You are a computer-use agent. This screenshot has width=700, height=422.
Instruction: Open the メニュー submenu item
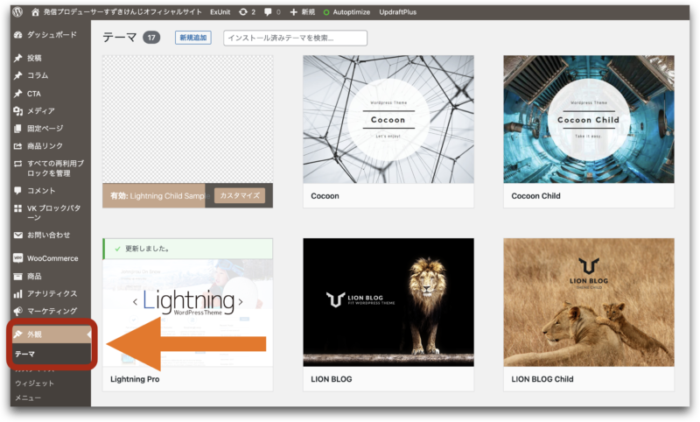click(28, 397)
